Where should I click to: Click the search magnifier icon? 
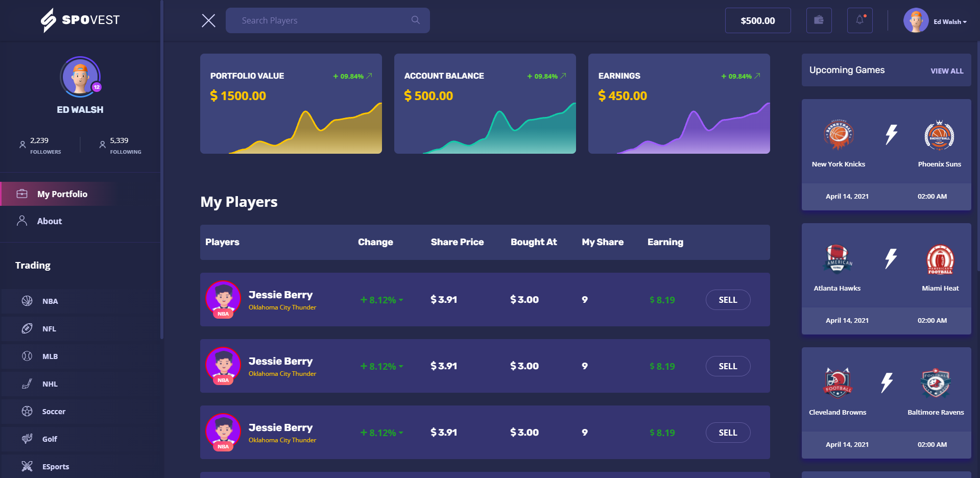coord(416,20)
